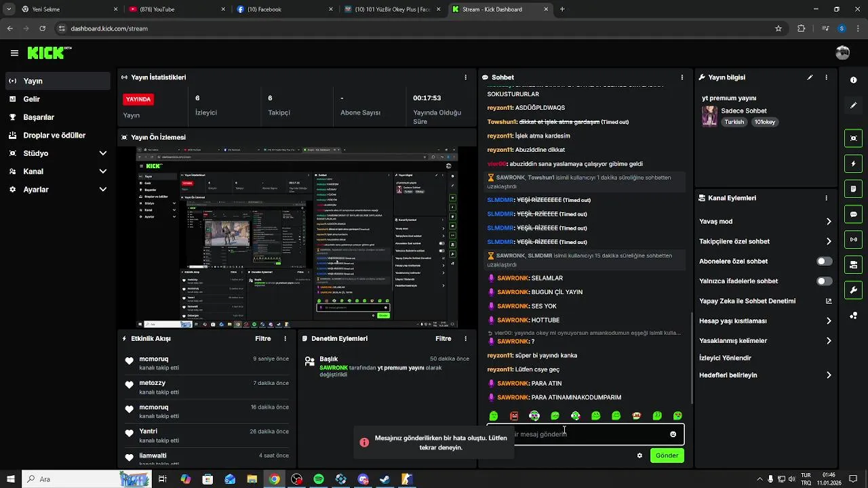Viewport: 868px width, 488px height.
Task: Click the 101okey tag
Action: click(x=765, y=122)
